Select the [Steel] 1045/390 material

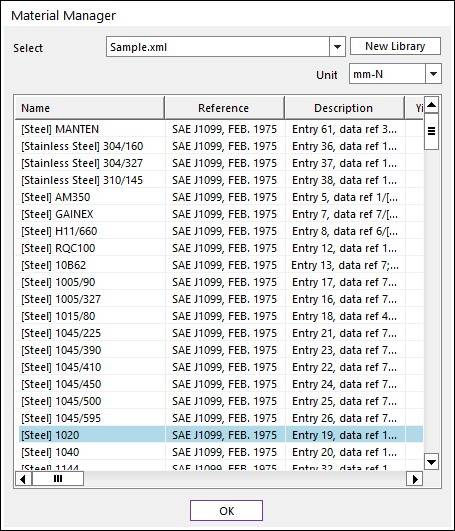point(61,350)
